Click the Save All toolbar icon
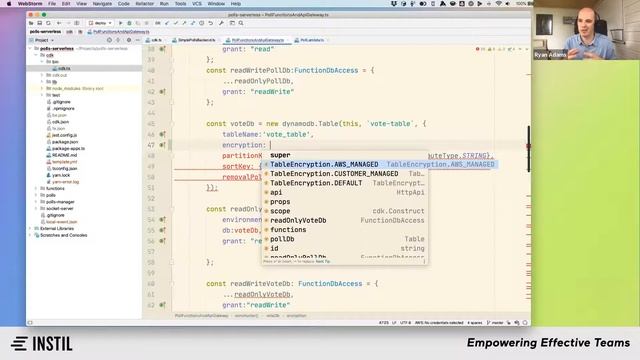640x360 pixels. tap(40, 23)
